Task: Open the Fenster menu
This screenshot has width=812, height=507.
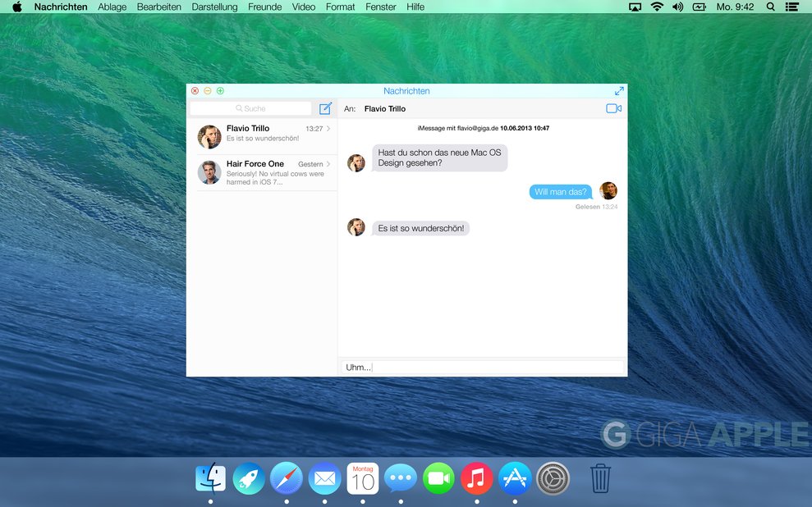Action: (x=381, y=7)
